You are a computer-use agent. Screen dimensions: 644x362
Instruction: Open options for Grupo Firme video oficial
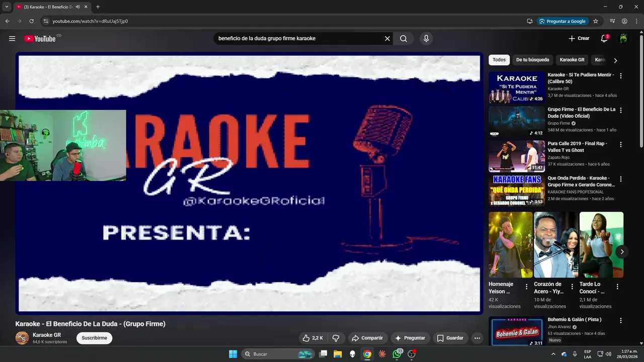tap(621, 110)
